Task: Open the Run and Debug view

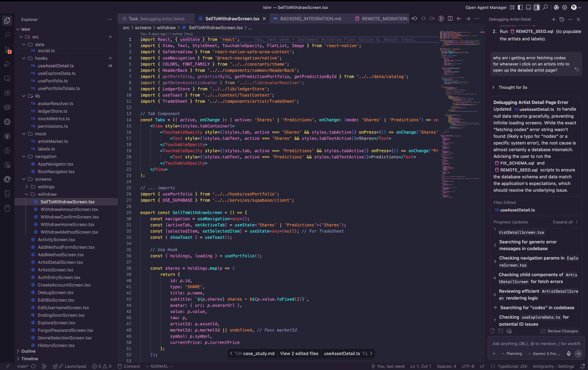Action: tap(7, 64)
